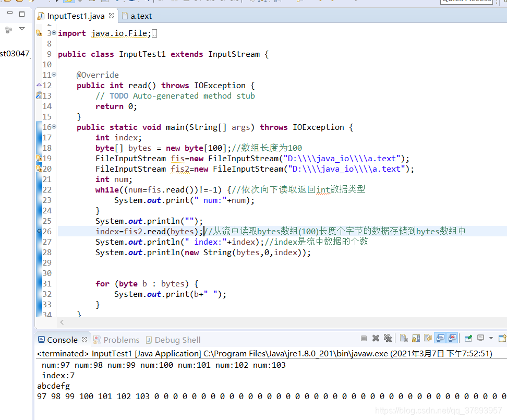Click 'int index;' on line 17
The height and width of the screenshot is (420, 507).
pos(119,138)
